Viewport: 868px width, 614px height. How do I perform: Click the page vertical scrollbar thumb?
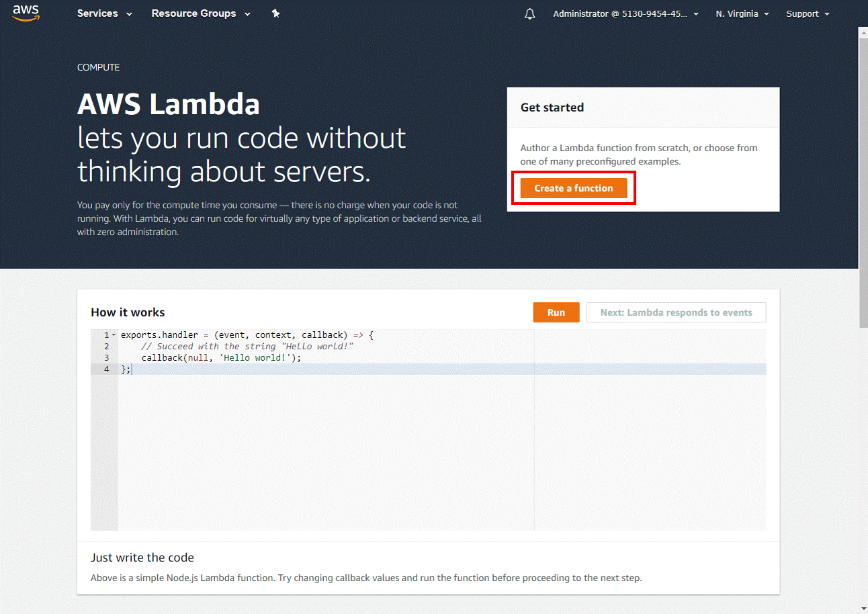coord(863,178)
